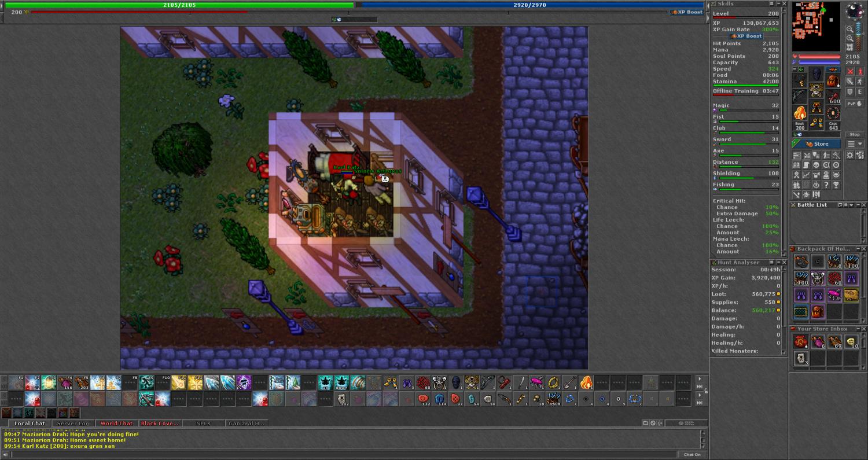Open the question mark help icon
This screenshot has height=460, width=868.
tap(826, 185)
